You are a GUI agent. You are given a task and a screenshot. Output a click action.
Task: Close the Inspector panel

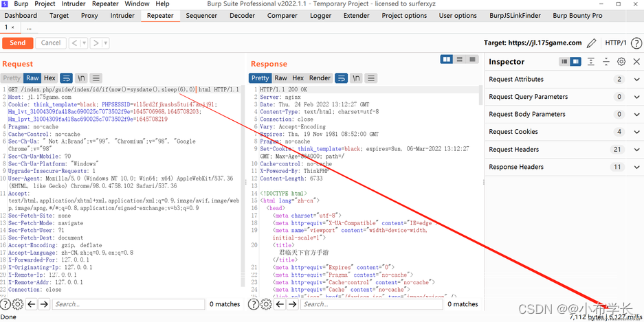click(636, 62)
